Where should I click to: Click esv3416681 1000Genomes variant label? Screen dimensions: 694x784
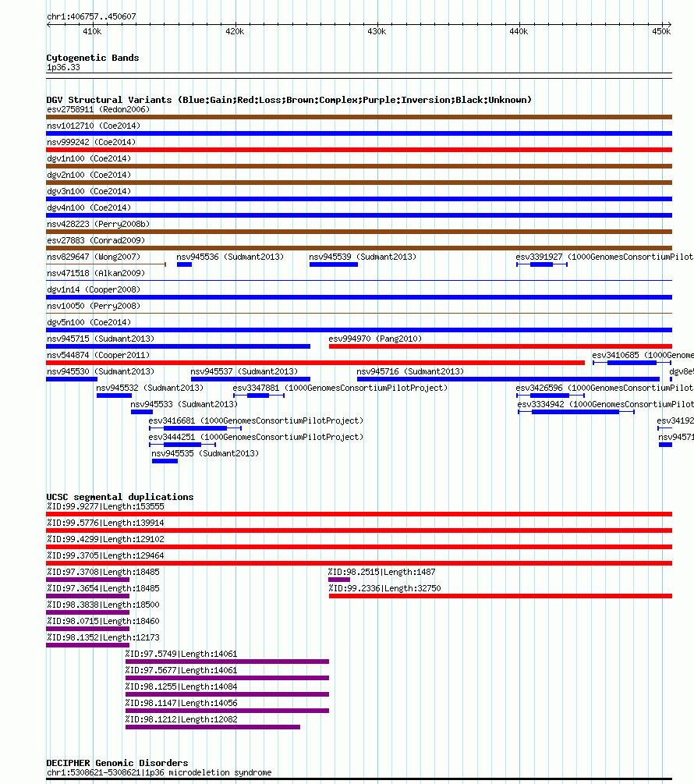[256, 421]
